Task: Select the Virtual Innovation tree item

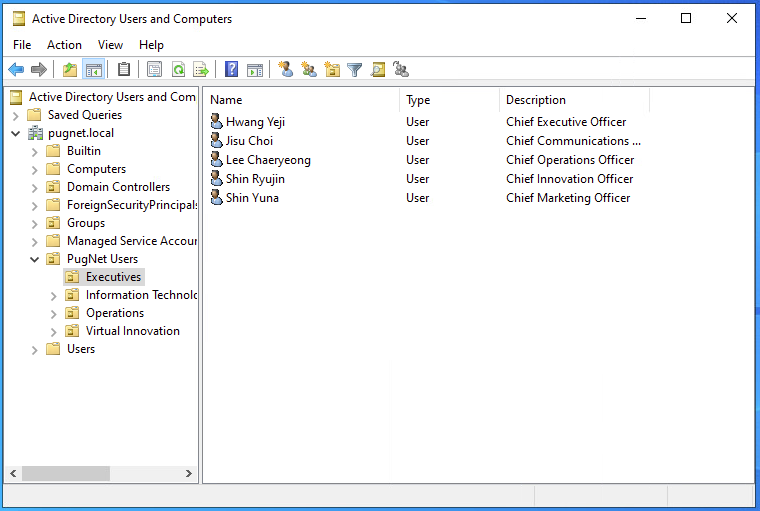Action: (133, 331)
